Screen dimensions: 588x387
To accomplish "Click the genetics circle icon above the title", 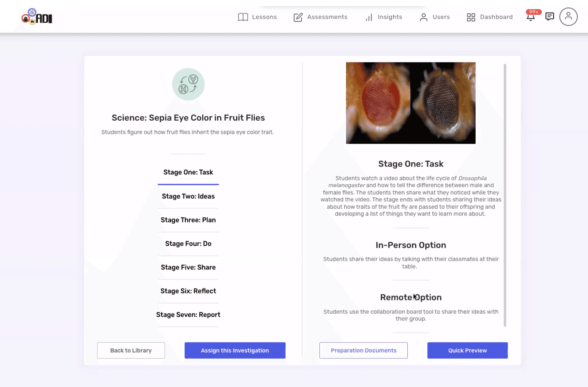I will tap(188, 84).
